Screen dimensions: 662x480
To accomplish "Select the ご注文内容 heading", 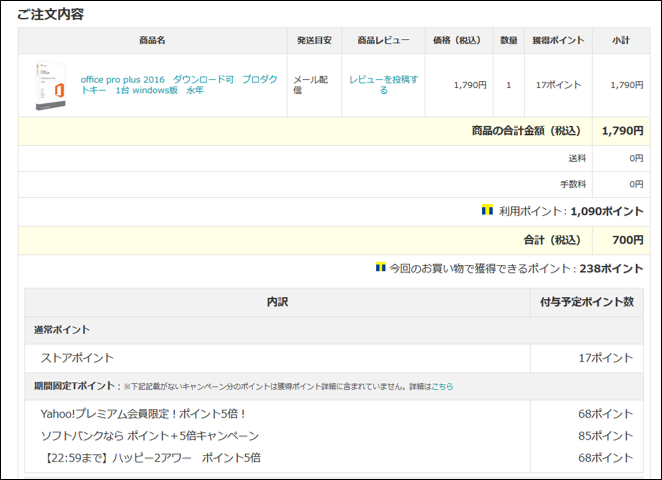I will pyautogui.click(x=50, y=14).
